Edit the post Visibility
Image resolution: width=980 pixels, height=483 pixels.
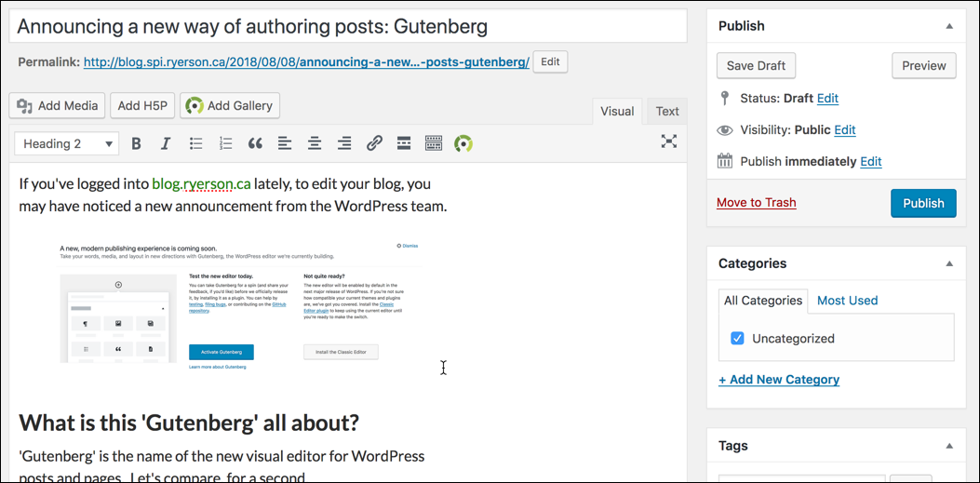point(845,130)
